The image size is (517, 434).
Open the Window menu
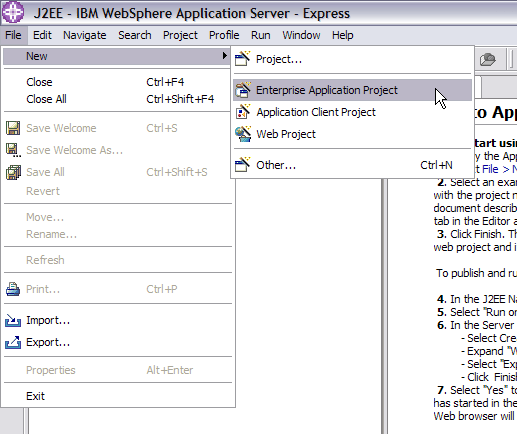[x=301, y=35]
